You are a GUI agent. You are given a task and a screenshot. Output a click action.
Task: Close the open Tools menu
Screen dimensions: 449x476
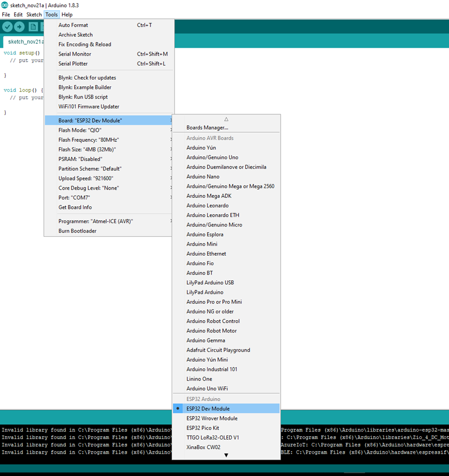pyautogui.click(x=51, y=15)
